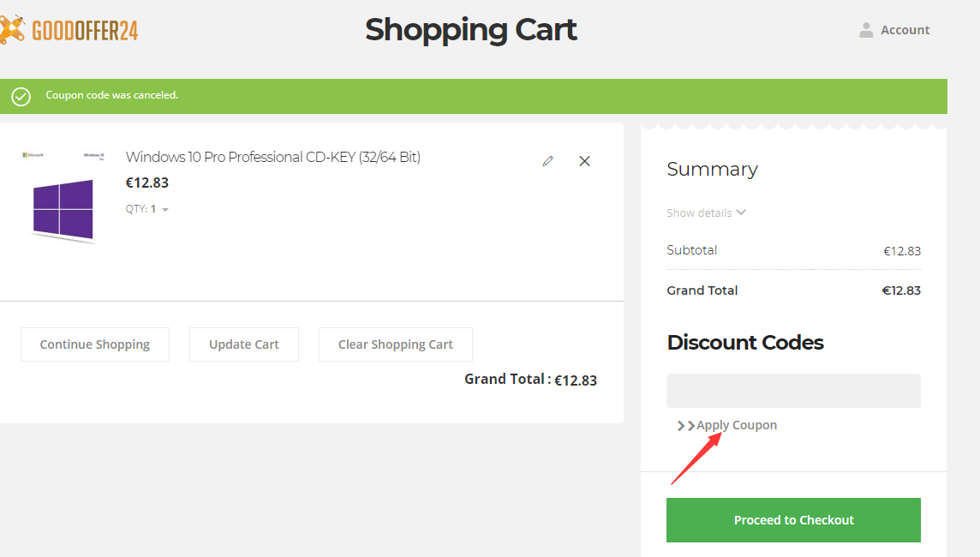The width and height of the screenshot is (980, 557).
Task: Click the Coupon code was canceled message
Action: [112, 95]
